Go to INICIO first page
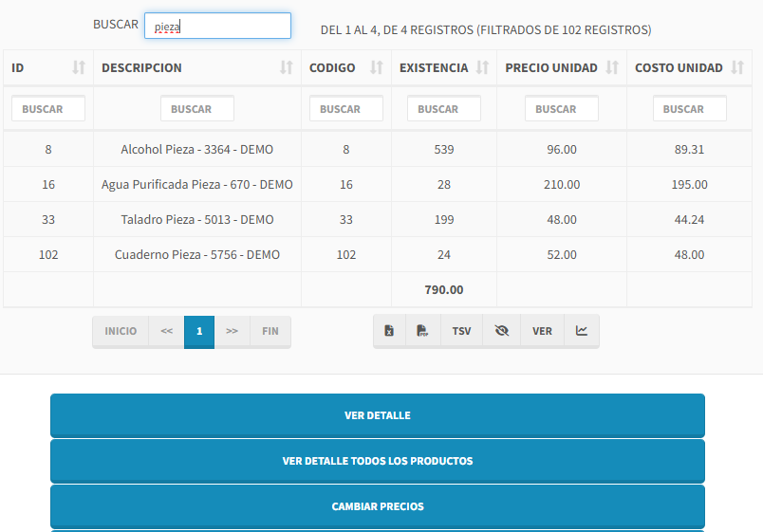763x532 pixels. pos(121,331)
